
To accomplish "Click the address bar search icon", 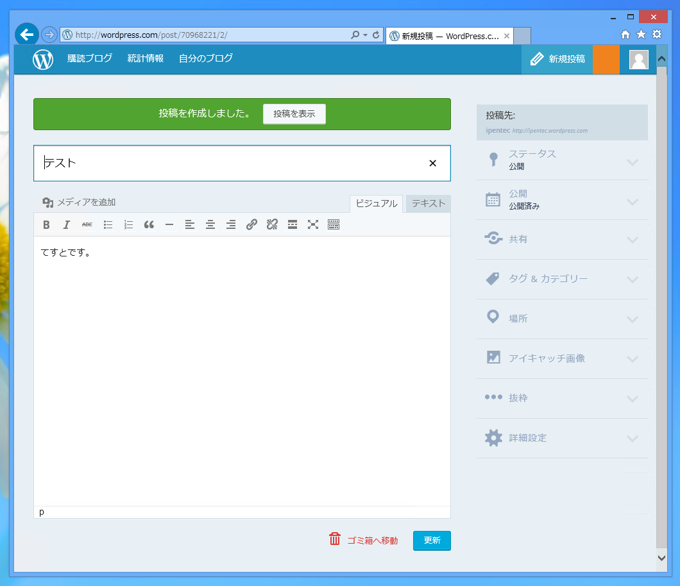I will tap(355, 35).
